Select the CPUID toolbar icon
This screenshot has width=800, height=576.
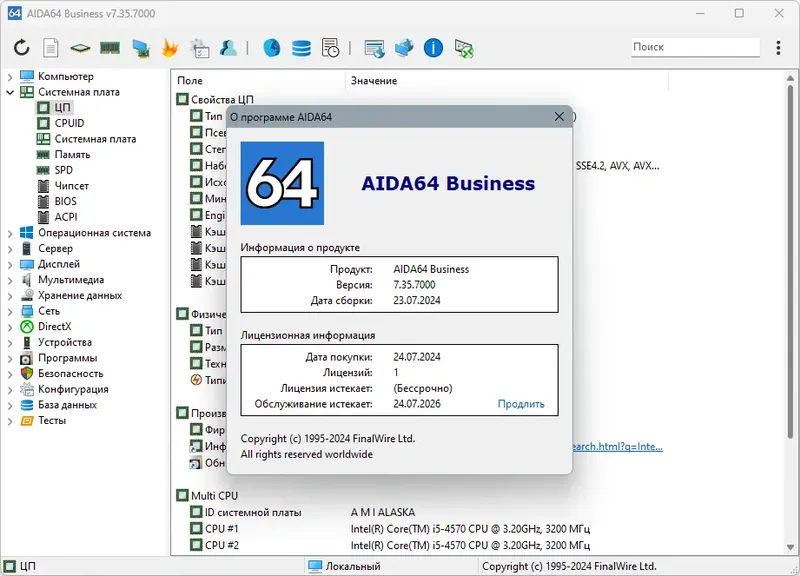(x=80, y=47)
